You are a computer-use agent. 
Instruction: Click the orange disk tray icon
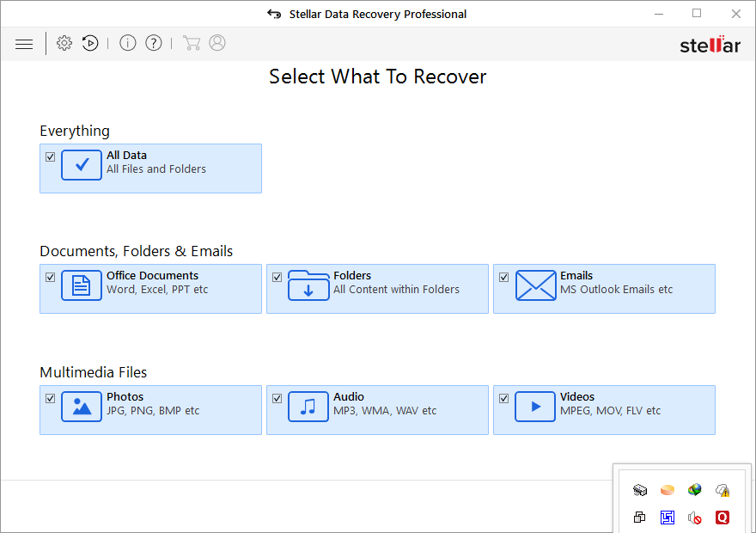(x=668, y=490)
